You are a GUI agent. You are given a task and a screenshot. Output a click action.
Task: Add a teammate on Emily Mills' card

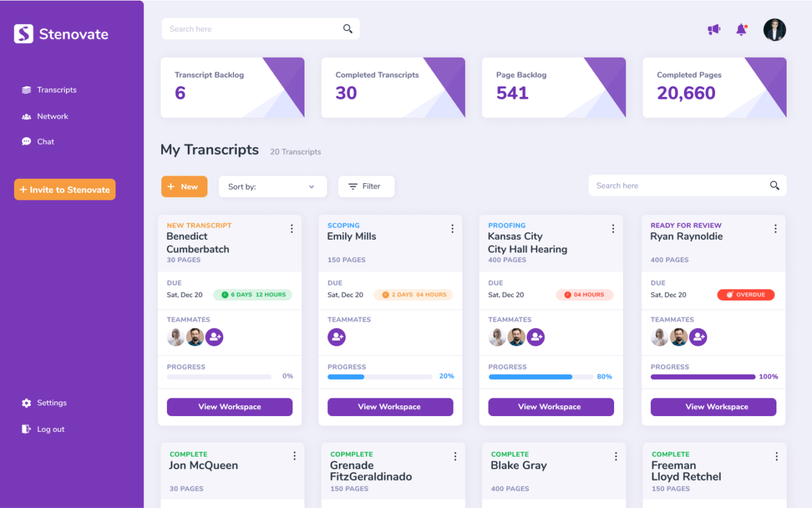[x=336, y=337]
